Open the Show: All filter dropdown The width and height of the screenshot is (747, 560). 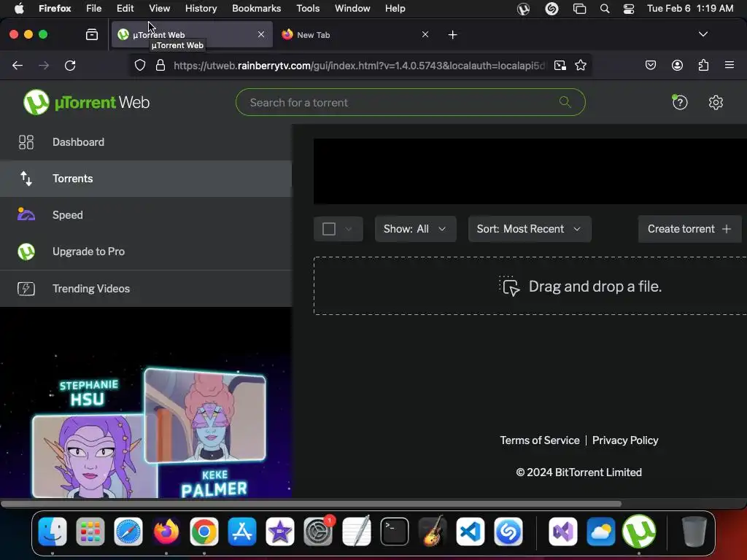(415, 229)
